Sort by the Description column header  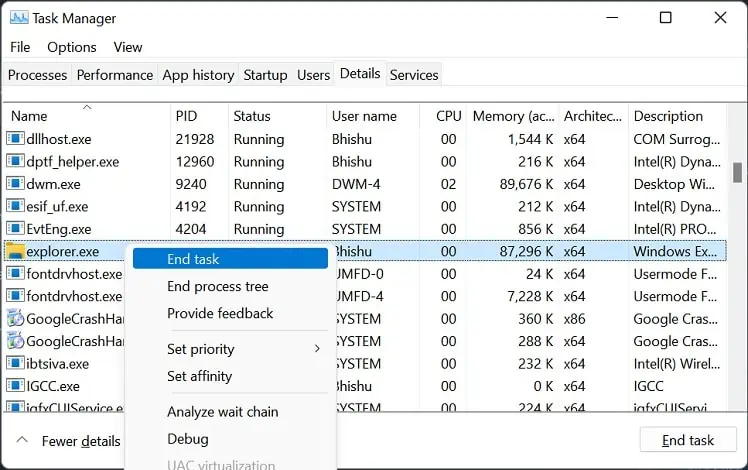click(677, 116)
